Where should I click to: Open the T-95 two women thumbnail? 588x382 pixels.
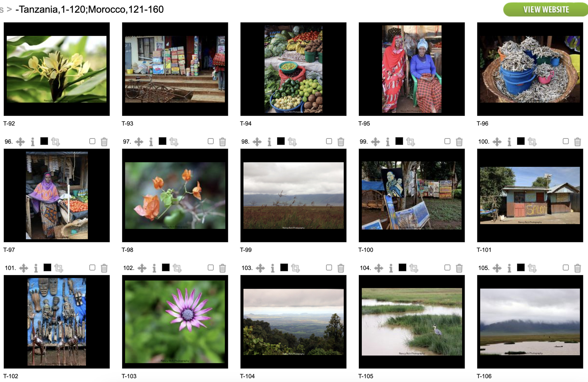(412, 69)
